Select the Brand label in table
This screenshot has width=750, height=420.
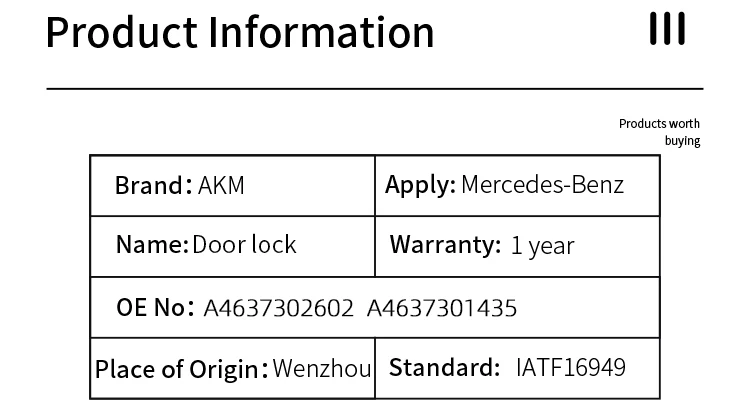click(152, 186)
